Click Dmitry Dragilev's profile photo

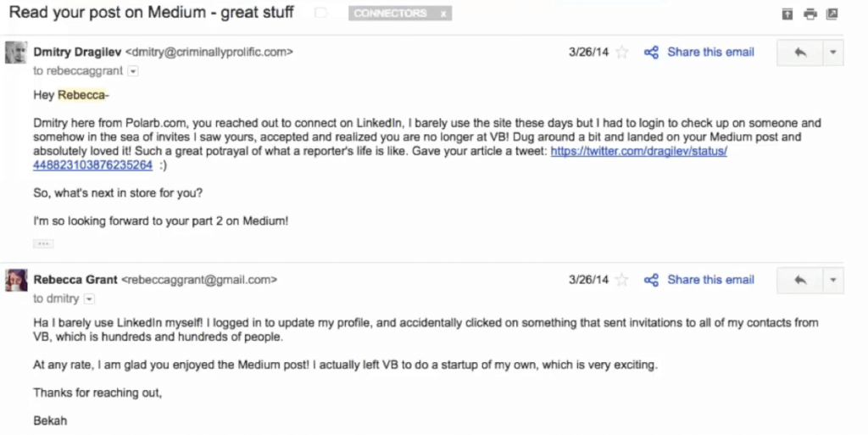[x=16, y=53]
